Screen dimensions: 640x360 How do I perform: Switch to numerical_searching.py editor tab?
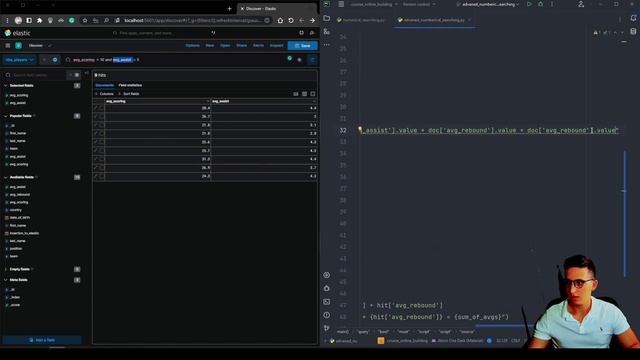click(x=361, y=20)
